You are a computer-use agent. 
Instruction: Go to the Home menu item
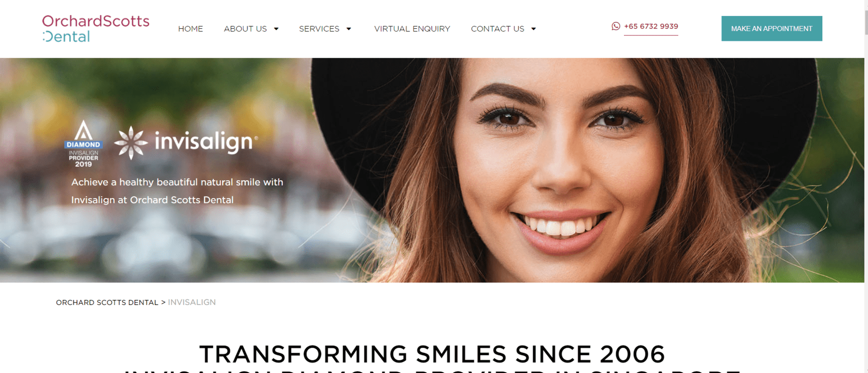click(x=190, y=29)
